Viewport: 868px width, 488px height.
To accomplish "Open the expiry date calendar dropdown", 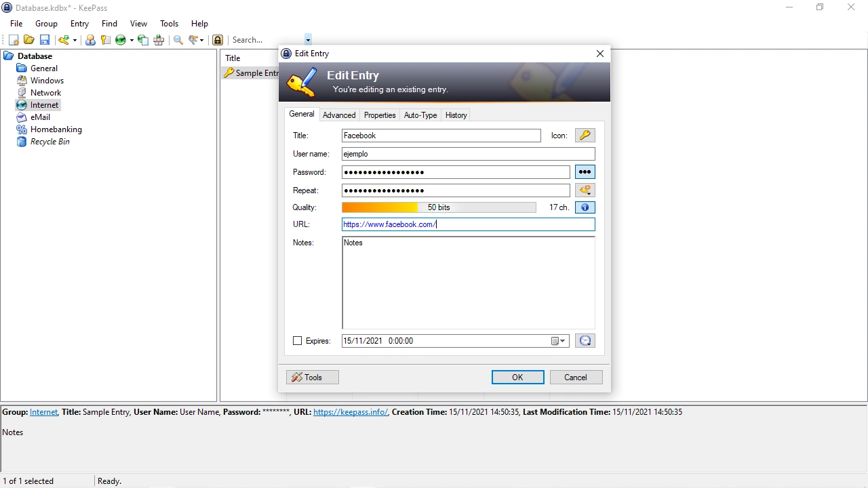I will (x=559, y=341).
